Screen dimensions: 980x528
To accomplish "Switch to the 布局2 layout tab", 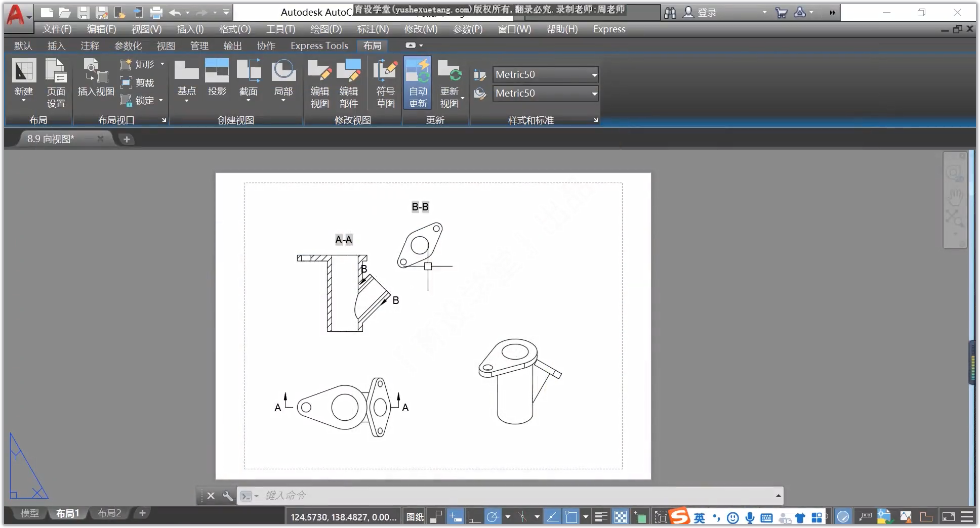I will point(109,513).
